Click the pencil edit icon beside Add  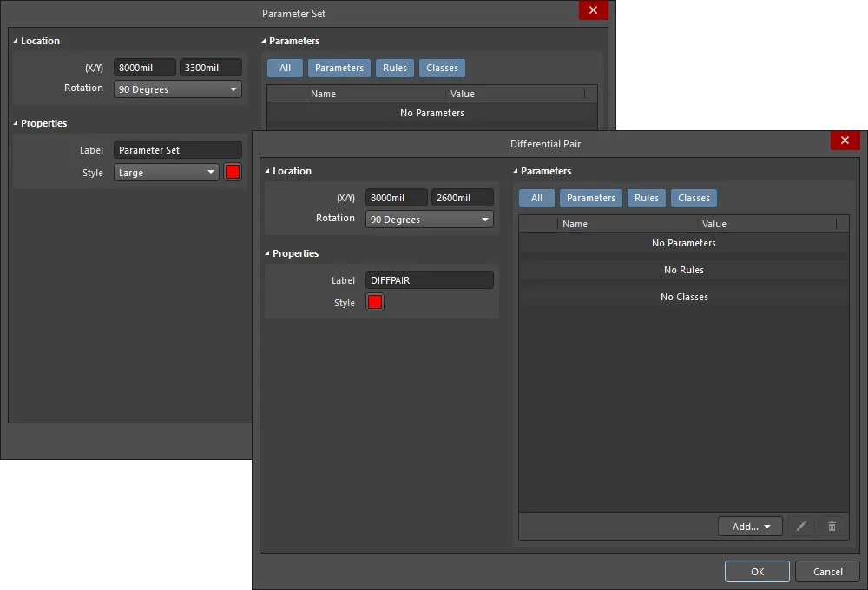tap(801, 526)
